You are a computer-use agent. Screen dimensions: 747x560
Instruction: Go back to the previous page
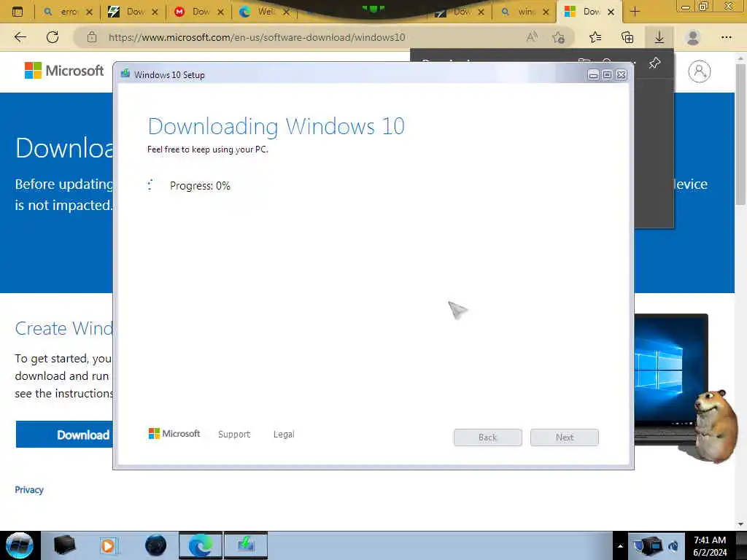(x=20, y=37)
